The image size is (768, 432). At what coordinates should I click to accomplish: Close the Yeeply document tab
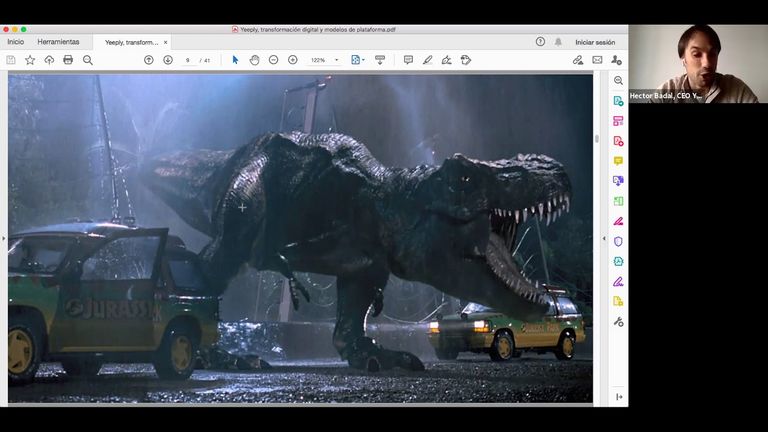pyautogui.click(x=166, y=42)
